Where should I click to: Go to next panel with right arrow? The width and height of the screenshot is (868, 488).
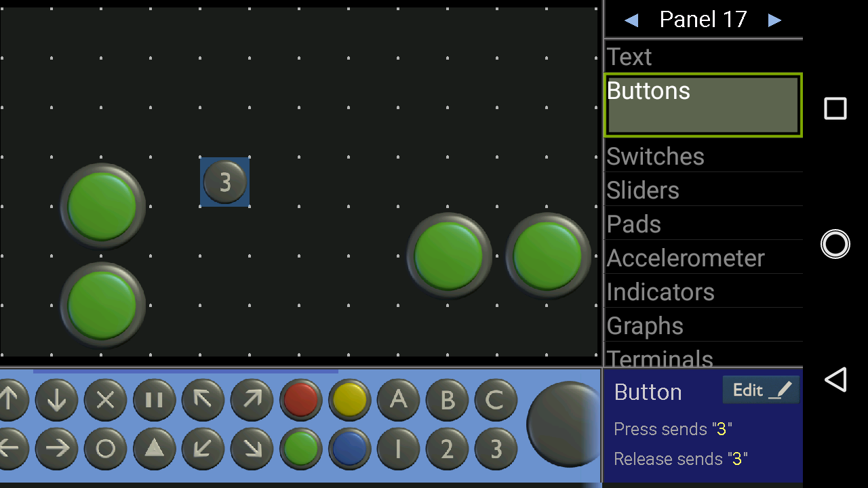point(774,20)
